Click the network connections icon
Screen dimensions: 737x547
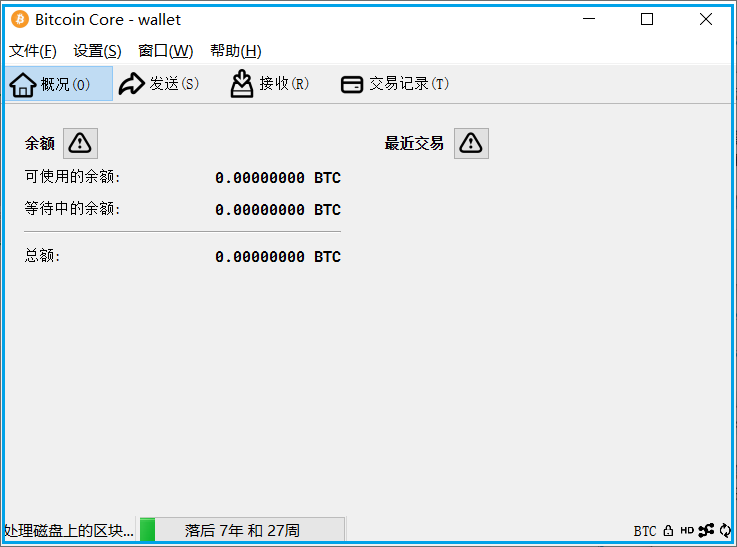706,530
